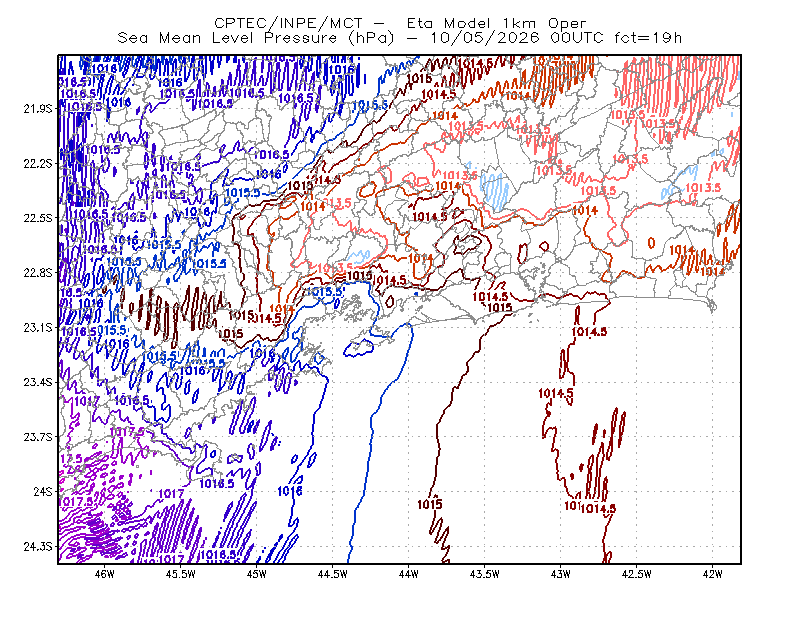800x618 pixels.
Task: Click the 44.5W longitude axis label
Action: tap(333, 574)
